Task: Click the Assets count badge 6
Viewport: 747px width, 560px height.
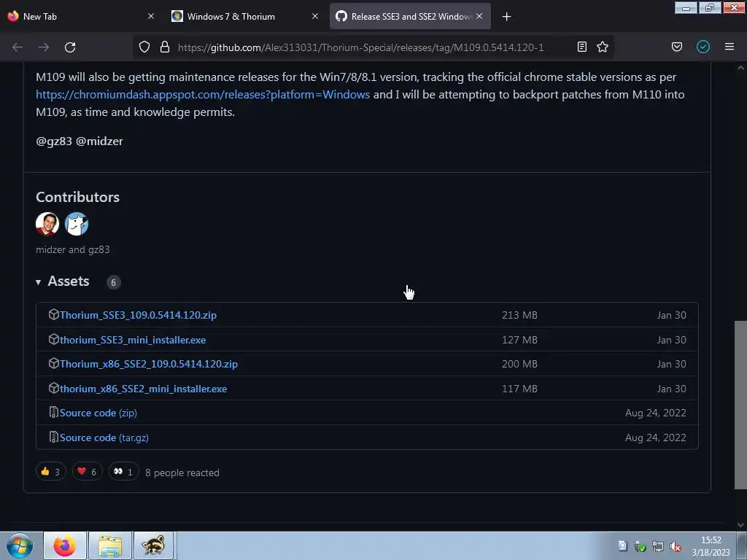Action: pos(113,282)
